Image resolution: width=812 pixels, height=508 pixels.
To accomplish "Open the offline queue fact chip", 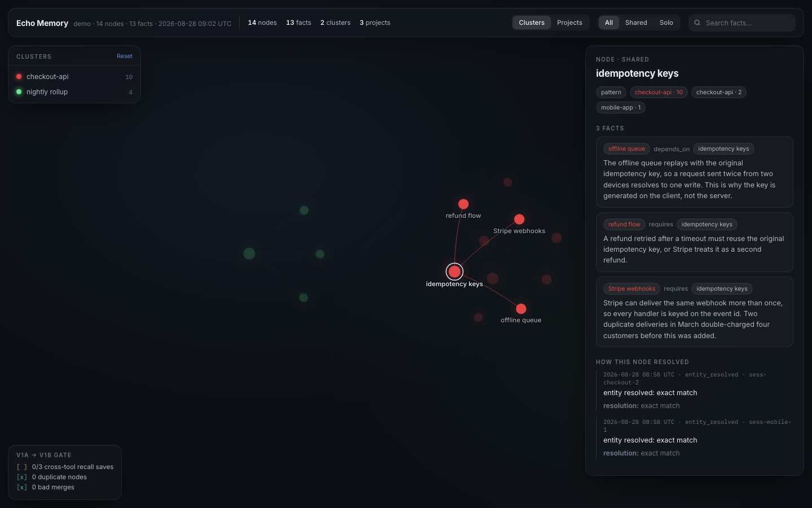I will coord(626,148).
